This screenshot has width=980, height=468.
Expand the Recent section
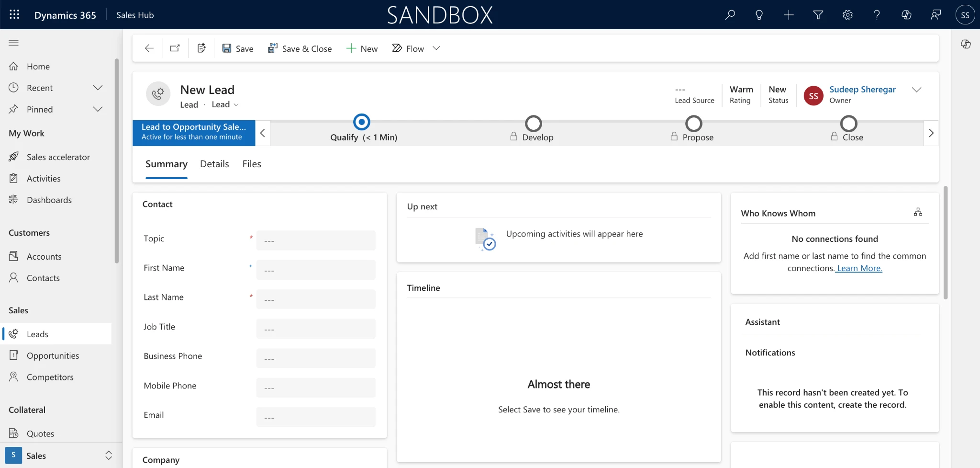click(x=98, y=88)
